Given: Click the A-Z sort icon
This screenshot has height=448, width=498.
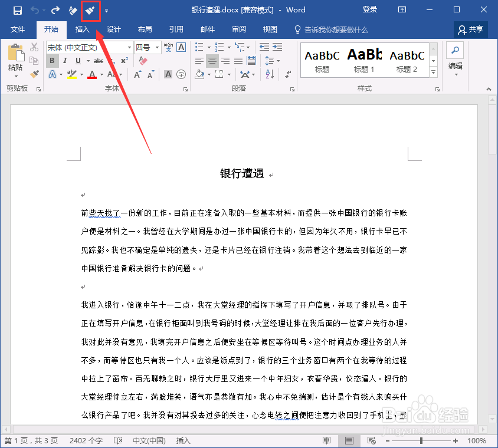Looking at the screenshot, I should 270,74.
